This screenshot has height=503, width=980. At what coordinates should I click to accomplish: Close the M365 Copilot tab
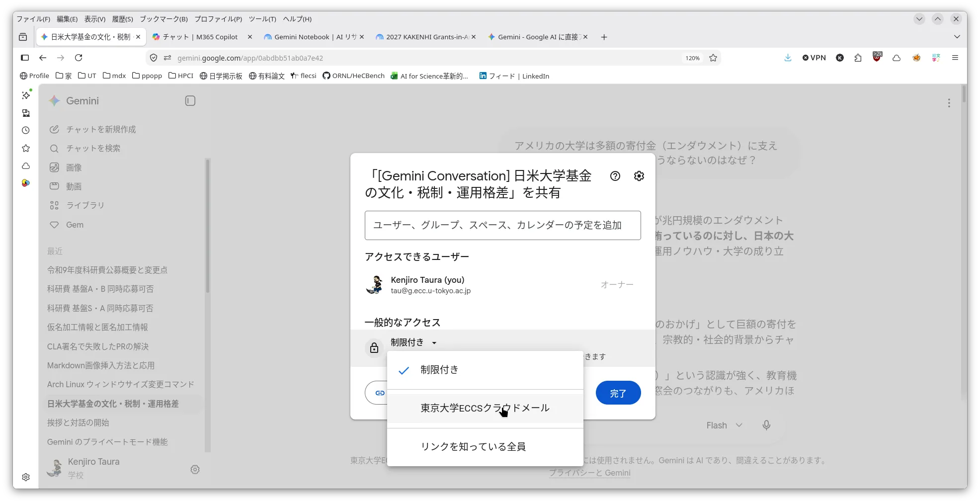pos(249,37)
